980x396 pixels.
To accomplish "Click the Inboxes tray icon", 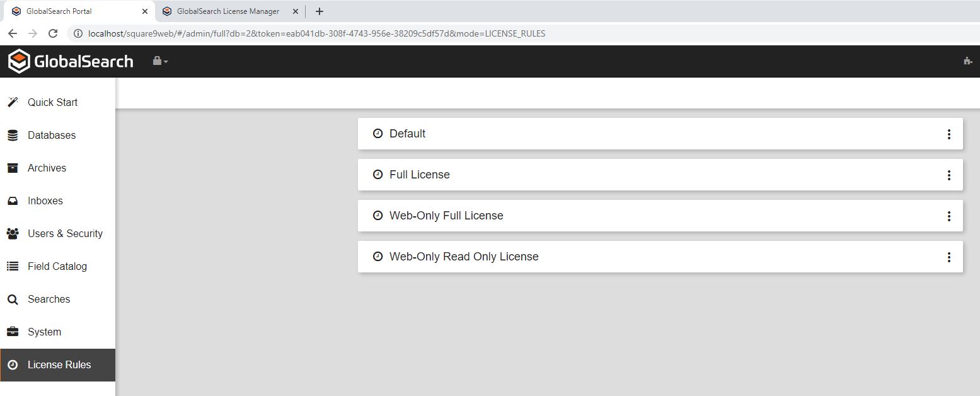I will (x=13, y=201).
